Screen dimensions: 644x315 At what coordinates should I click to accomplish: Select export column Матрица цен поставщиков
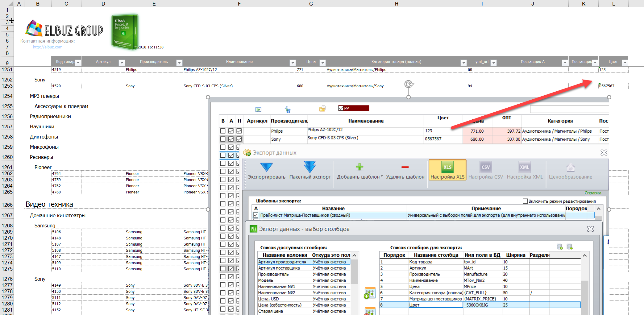(x=480, y=299)
